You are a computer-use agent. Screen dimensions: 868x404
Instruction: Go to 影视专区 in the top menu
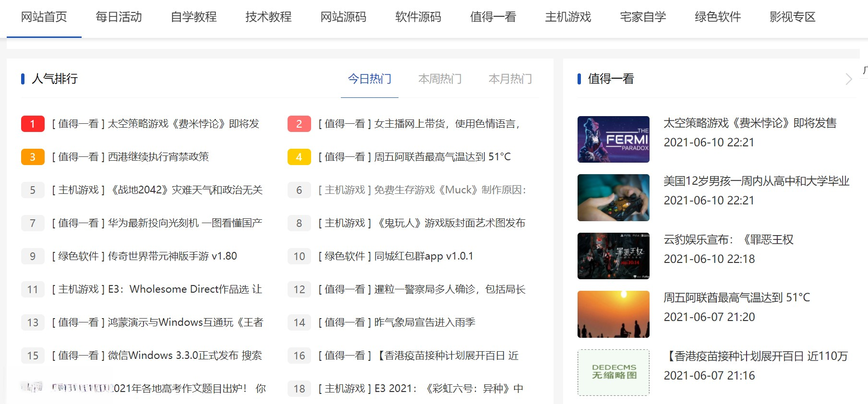[x=792, y=17]
